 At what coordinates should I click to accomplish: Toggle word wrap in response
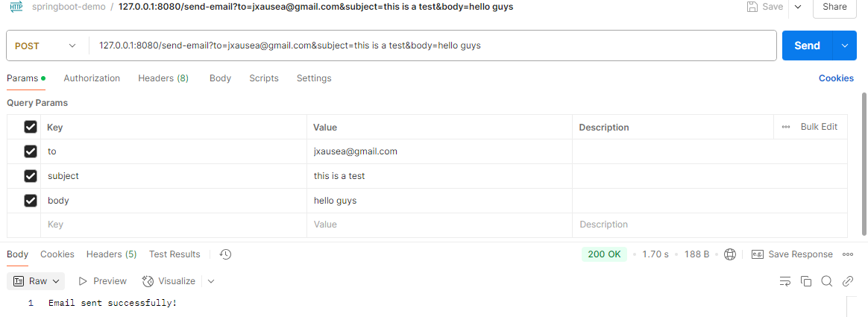pos(784,281)
